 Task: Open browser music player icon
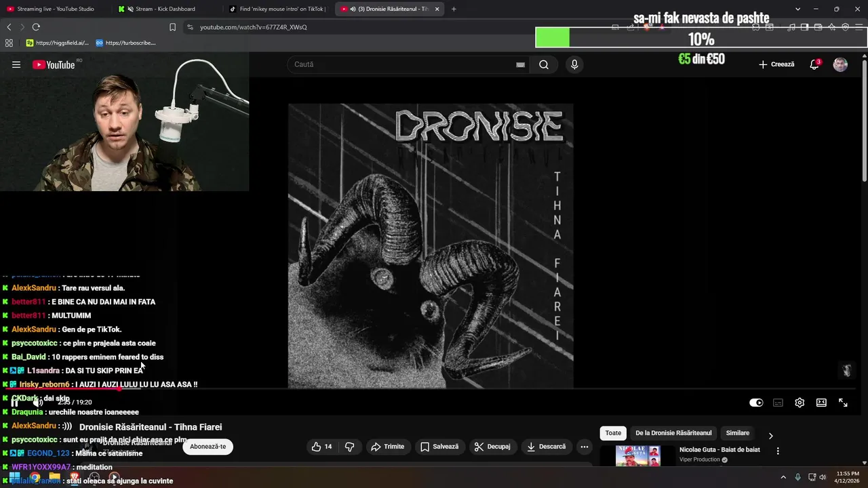coord(791,27)
